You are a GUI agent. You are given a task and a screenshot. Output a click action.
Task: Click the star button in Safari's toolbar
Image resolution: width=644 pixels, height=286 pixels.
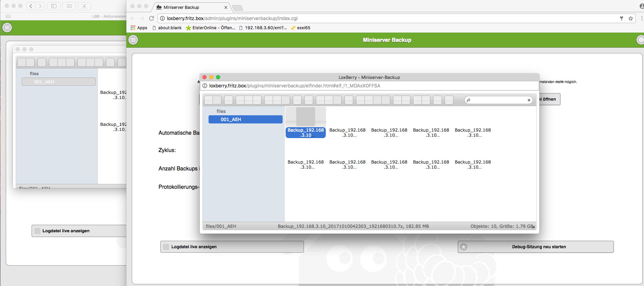tap(84, 6)
